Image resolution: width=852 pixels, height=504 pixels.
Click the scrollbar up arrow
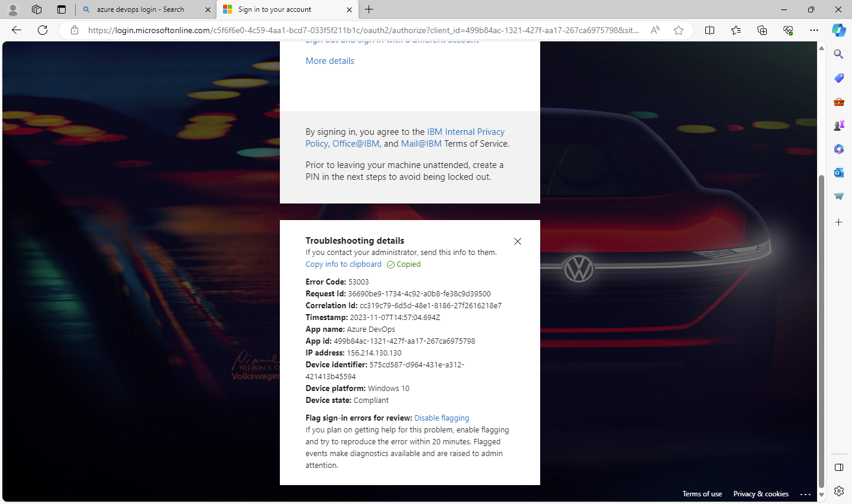pos(821,48)
